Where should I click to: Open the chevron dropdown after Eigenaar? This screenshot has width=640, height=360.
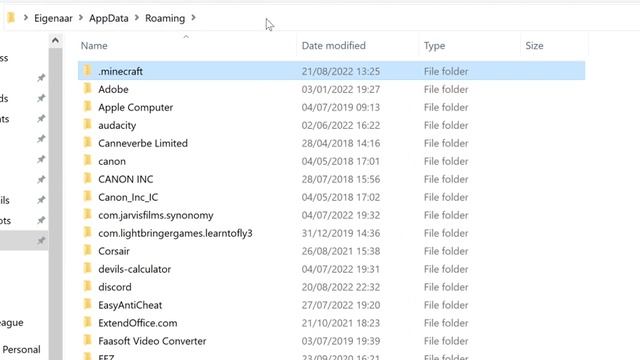pos(81,18)
